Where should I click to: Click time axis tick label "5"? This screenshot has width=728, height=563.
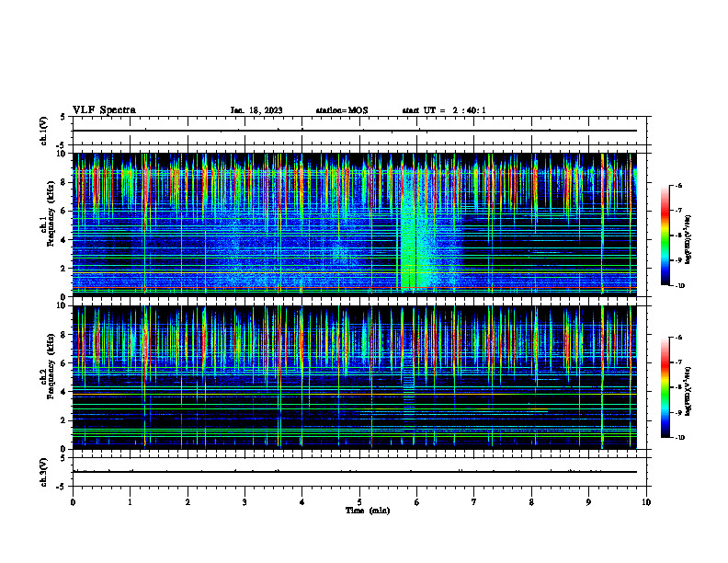(359, 502)
